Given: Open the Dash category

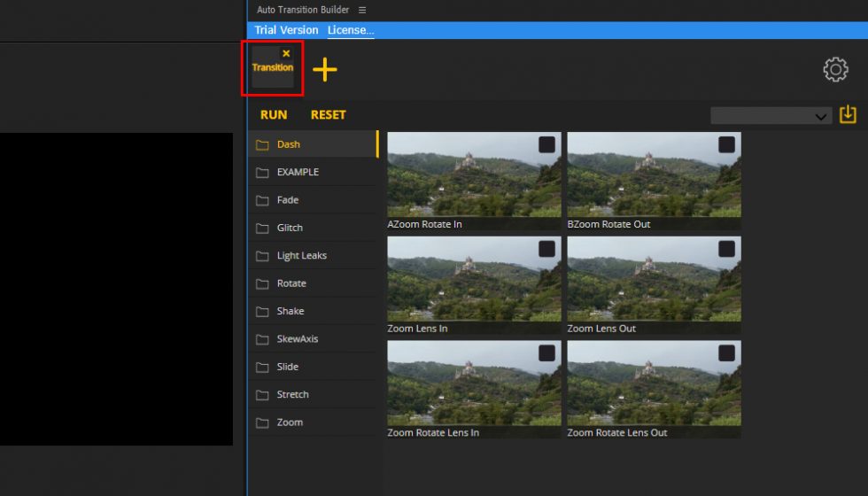Looking at the screenshot, I should (289, 144).
